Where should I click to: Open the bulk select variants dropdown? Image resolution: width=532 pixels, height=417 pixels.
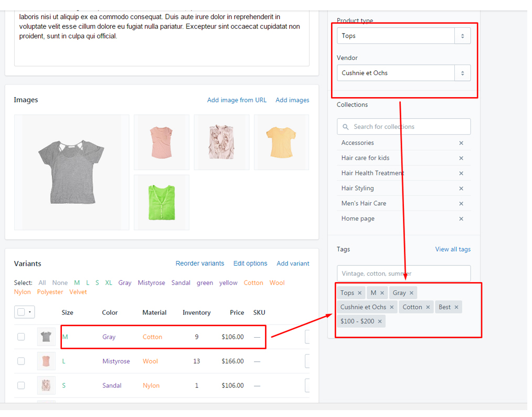(24, 312)
